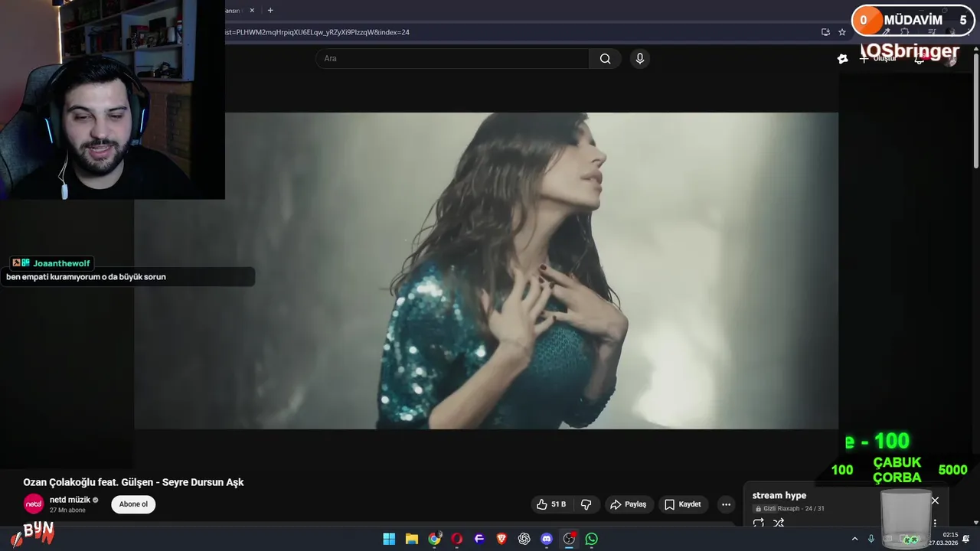
Task: Click the netd müzik channel avatar
Action: tap(34, 504)
